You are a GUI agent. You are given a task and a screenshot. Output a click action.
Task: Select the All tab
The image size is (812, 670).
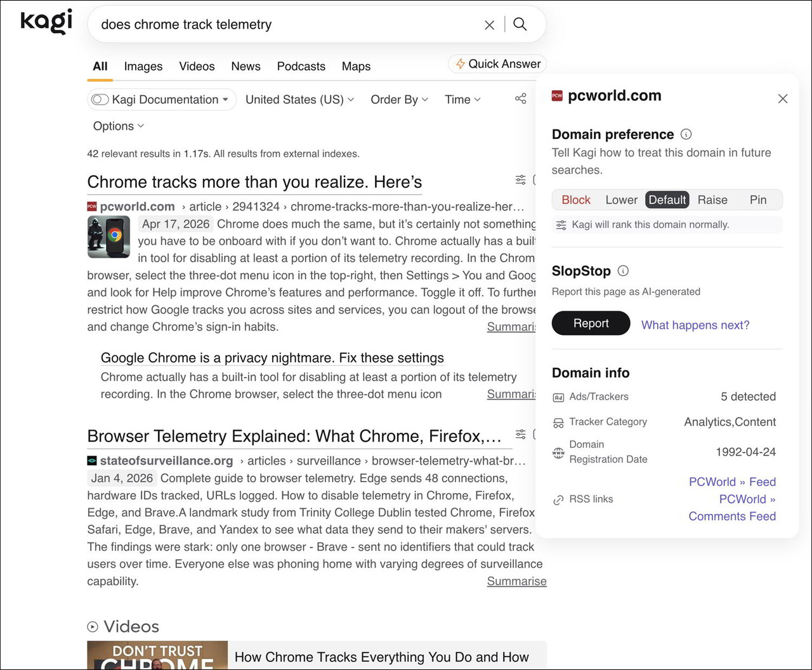(x=100, y=66)
